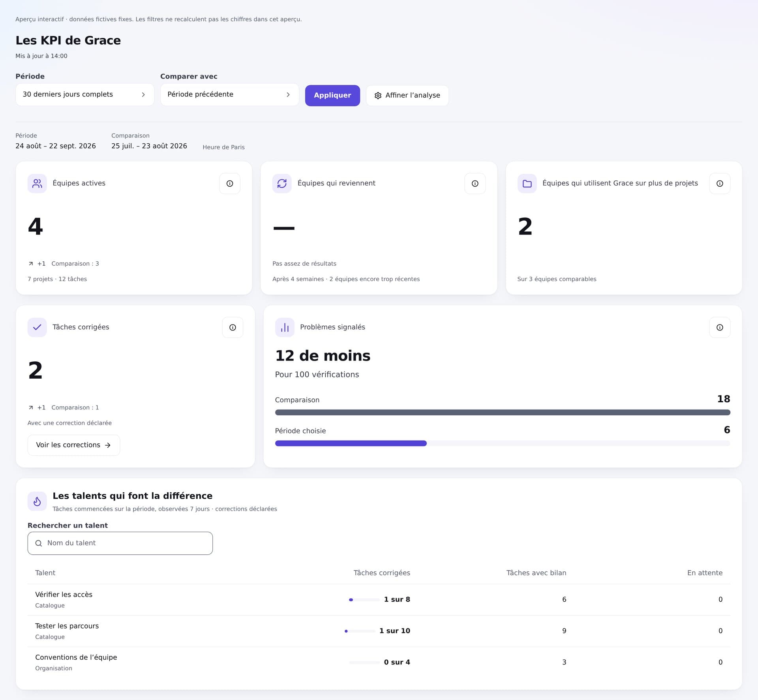Open the Comparer avec dropdown
758x700 pixels.
click(229, 94)
